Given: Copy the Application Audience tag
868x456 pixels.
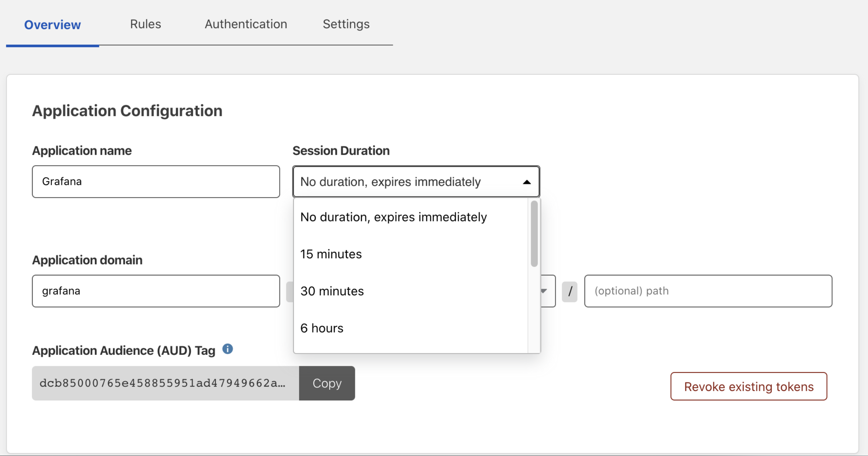Looking at the screenshot, I should click(x=327, y=383).
